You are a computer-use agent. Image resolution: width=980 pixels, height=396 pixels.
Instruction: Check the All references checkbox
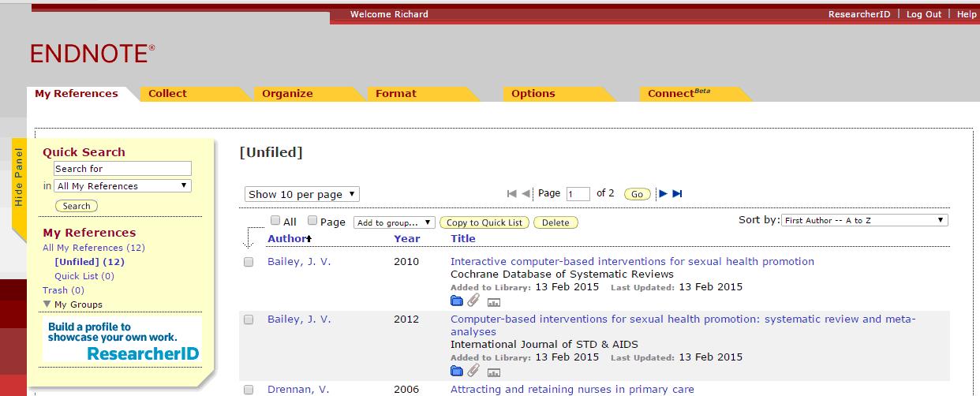tap(275, 221)
